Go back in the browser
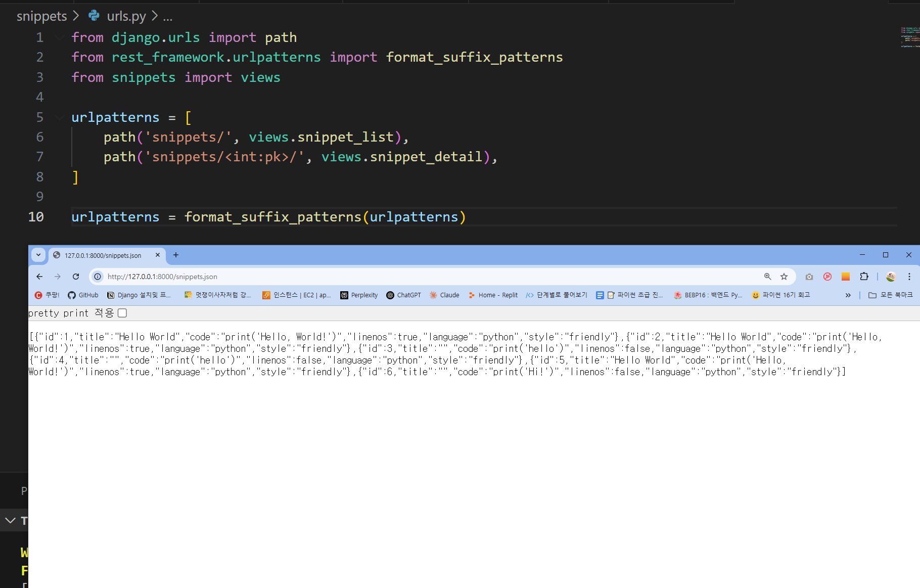The width and height of the screenshot is (920, 588). [x=39, y=277]
